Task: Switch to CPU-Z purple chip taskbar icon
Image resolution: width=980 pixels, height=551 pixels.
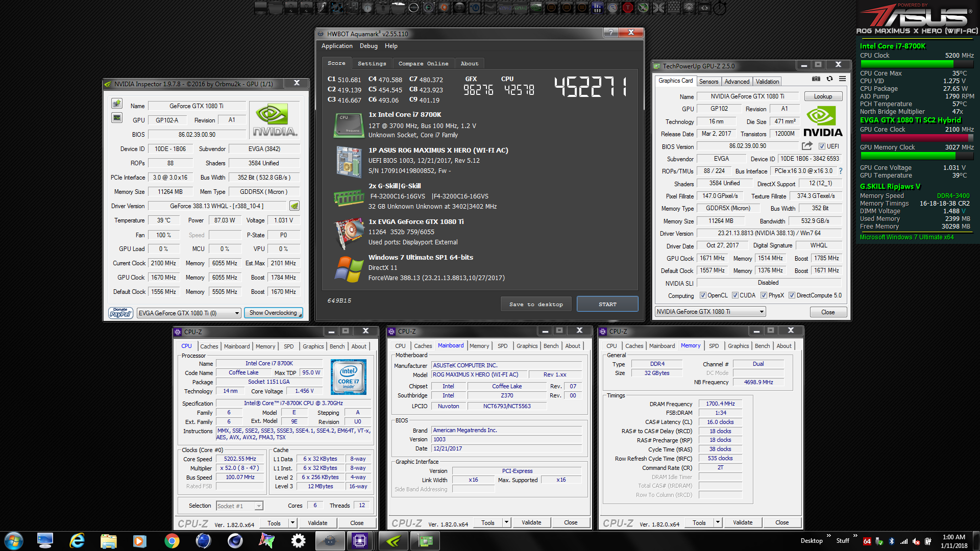Action: (x=359, y=541)
